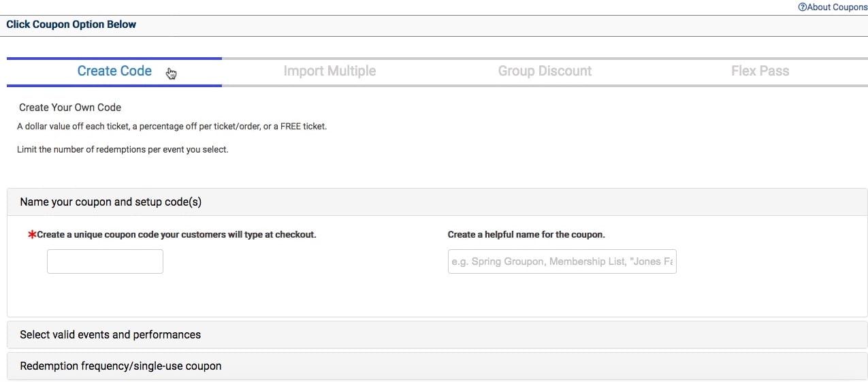Collapse Name your coupon and setup code(s) section
Screen dimensions: 868x382
(437, 202)
